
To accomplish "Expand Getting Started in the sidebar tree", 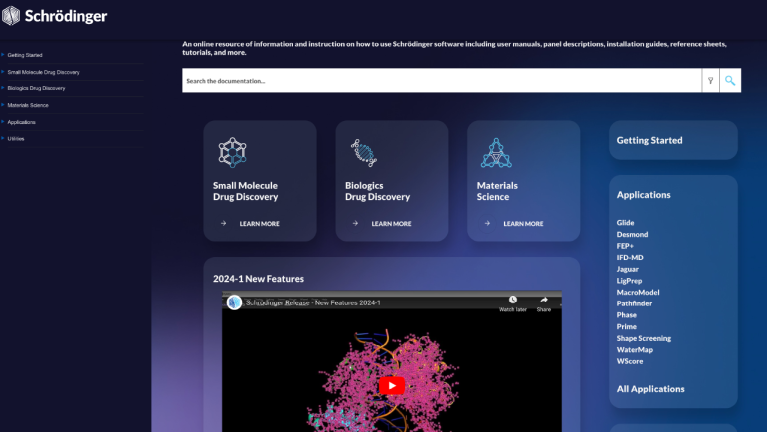I will click(x=2, y=55).
